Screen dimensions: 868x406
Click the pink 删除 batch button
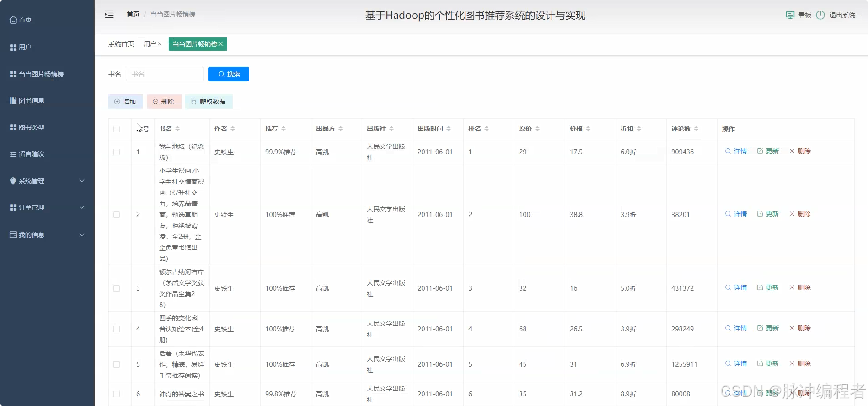point(164,102)
